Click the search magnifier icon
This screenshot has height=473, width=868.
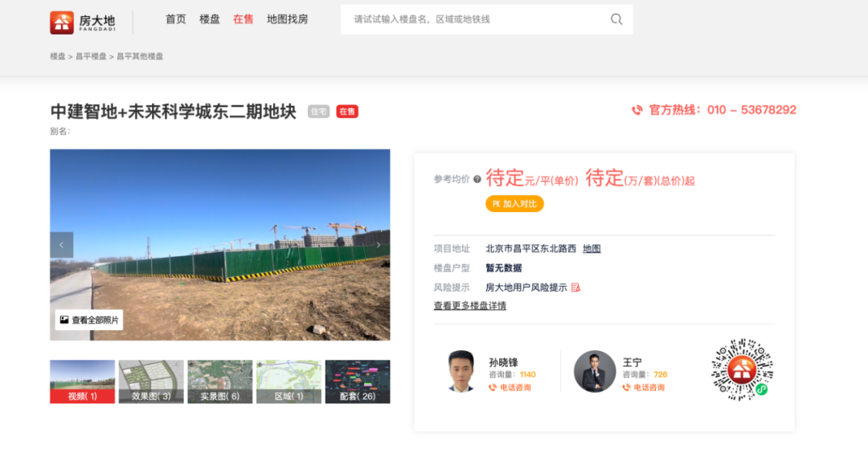pos(616,19)
